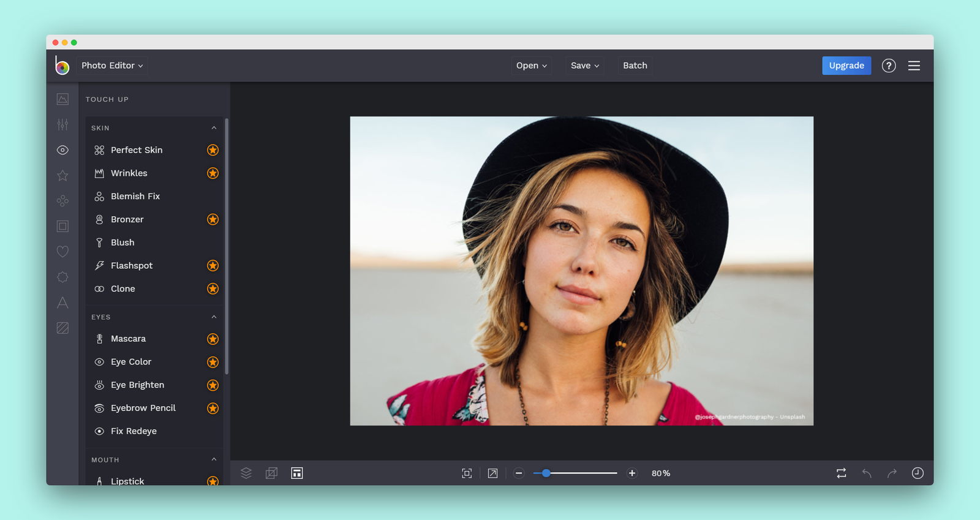Image resolution: width=980 pixels, height=520 pixels.
Task: Open the Frames icon in left sidebar
Action: point(62,226)
